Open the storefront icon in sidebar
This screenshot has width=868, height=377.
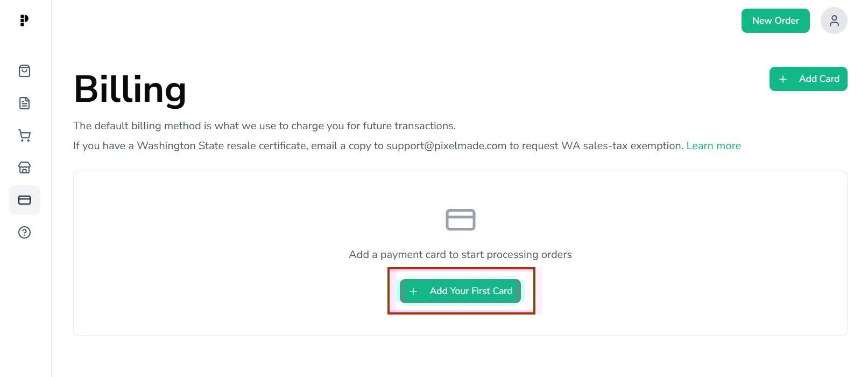click(x=24, y=168)
